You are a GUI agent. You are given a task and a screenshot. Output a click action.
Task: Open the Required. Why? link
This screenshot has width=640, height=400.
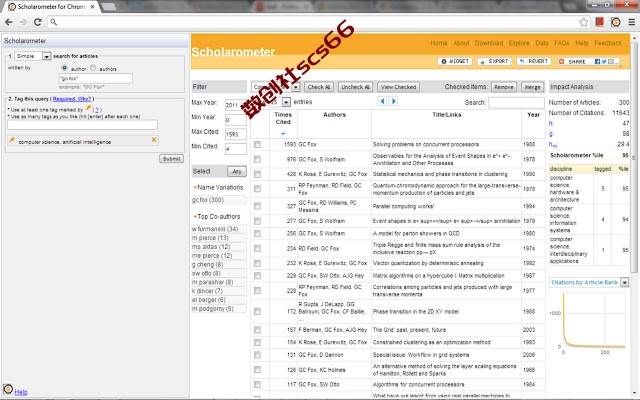(72, 99)
